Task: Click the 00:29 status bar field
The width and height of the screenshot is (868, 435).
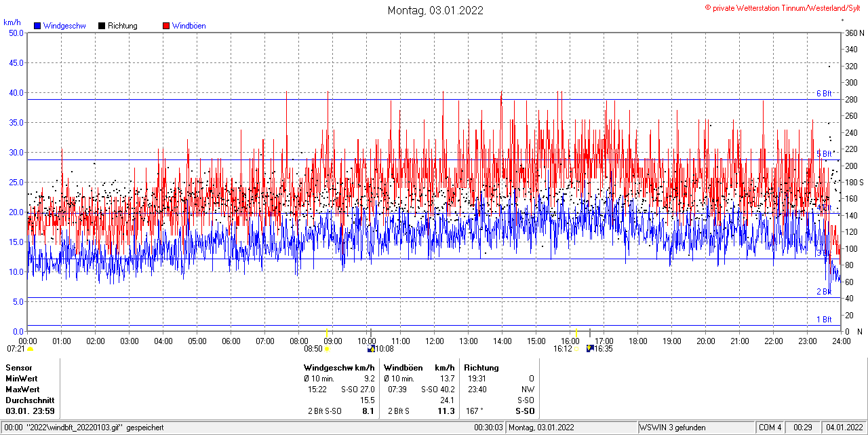Action: tap(803, 428)
